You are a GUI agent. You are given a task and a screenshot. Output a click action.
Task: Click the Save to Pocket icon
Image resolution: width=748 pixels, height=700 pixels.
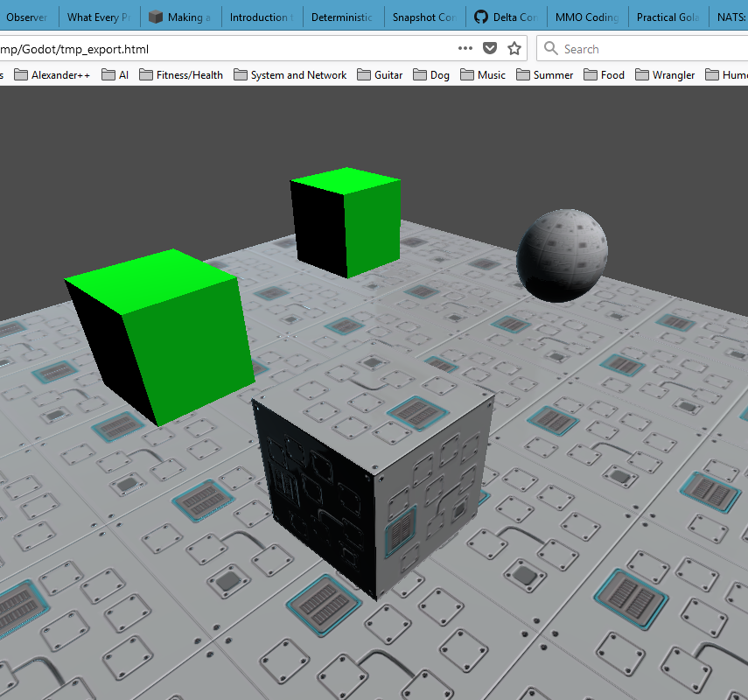490,48
